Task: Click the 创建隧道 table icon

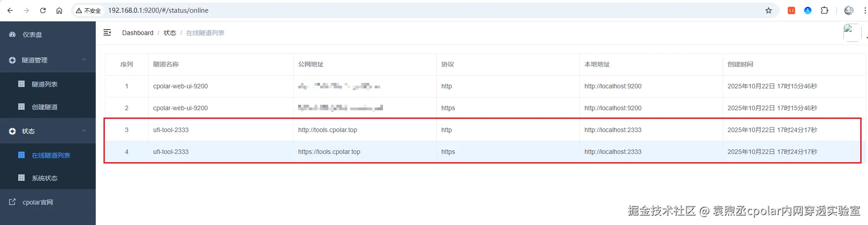Action: (x=21, y=107)
